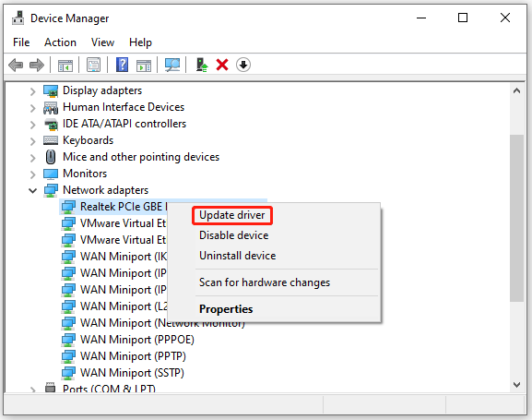Click Properties in the context menu
Viewport: 532px width, 420px height.
point(226,309)
